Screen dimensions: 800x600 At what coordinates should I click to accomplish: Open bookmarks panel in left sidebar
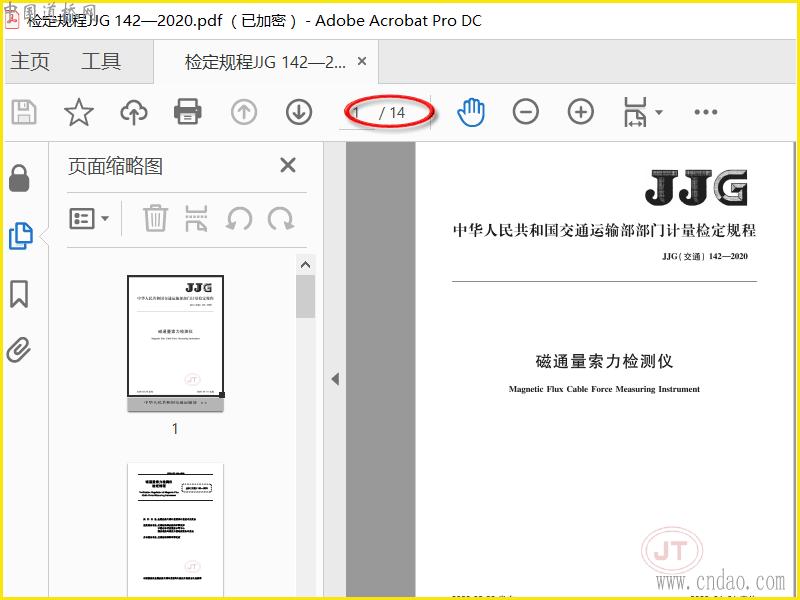(19, 294)
